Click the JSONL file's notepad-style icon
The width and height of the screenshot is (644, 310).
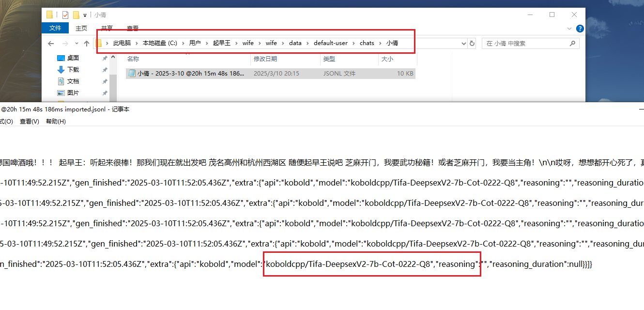pyautogui.click(x=132, y=74)
